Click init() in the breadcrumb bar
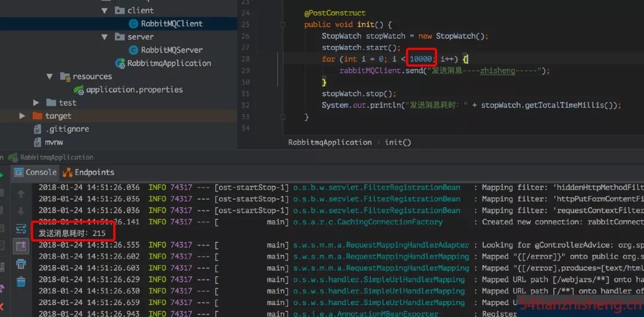Screen dimensions: 644x317 tap(398, 142)
